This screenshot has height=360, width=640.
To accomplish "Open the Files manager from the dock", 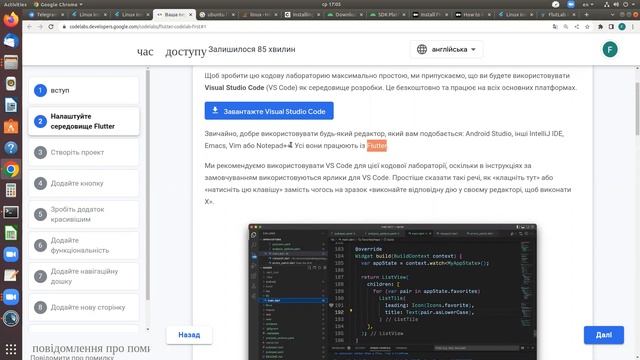I will pyautogui.click(x=11, y=62).
